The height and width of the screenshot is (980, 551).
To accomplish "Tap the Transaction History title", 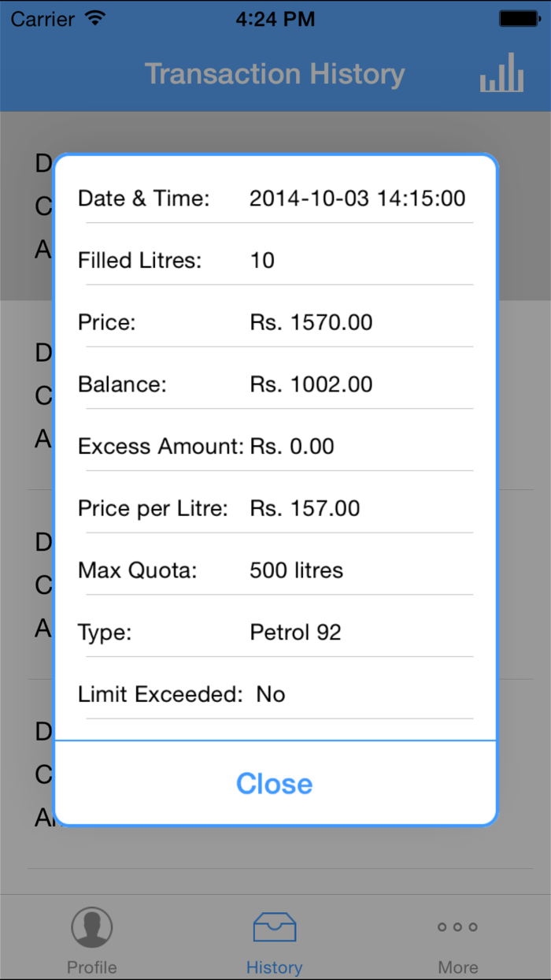I will 275,73.
